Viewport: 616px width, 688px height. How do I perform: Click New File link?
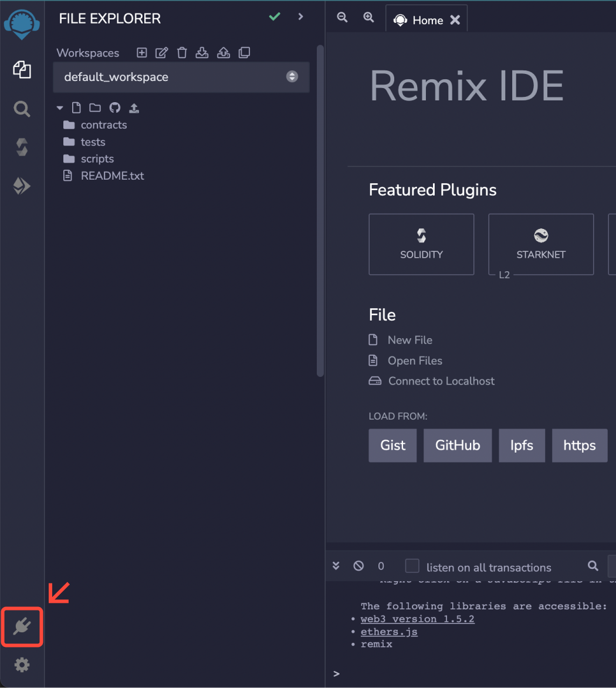(410, 340)
